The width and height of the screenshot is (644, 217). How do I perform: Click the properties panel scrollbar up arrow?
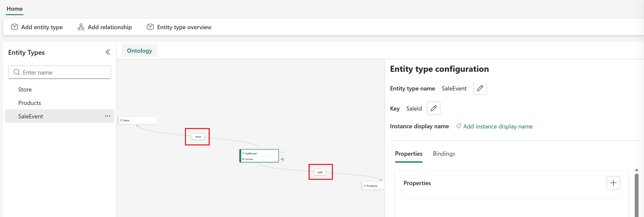(636, 170)
